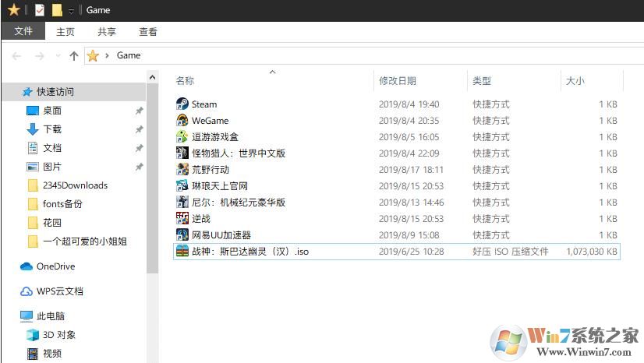Go back with the left arrow

[x=16, y=56]
